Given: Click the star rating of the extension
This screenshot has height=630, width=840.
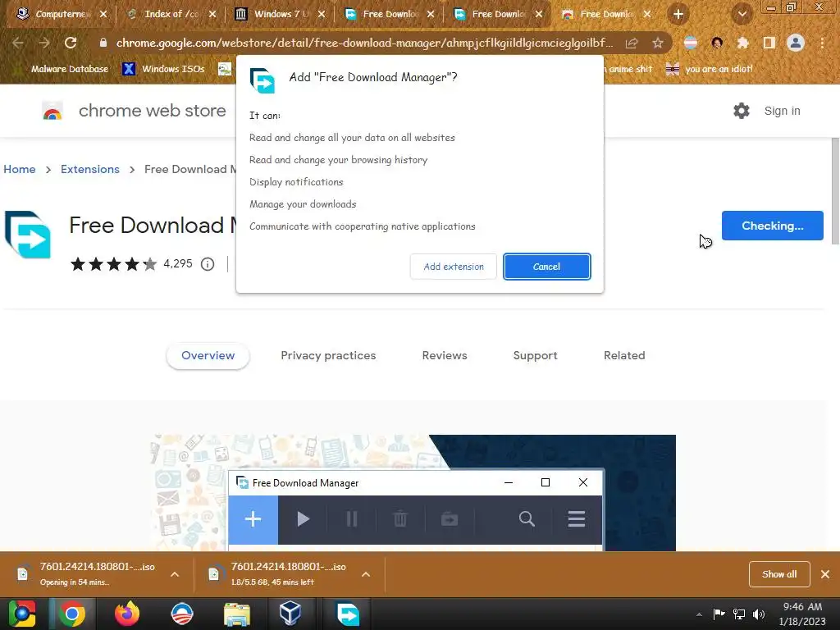Looking at the screenshot, I should coord(113,264).
